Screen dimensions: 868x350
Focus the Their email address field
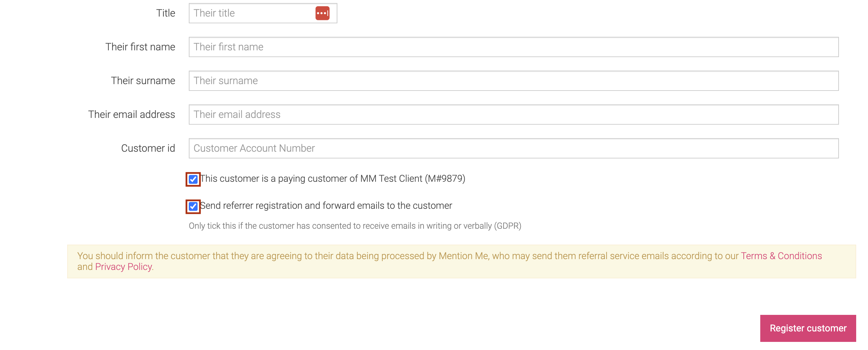pos(513,115)
